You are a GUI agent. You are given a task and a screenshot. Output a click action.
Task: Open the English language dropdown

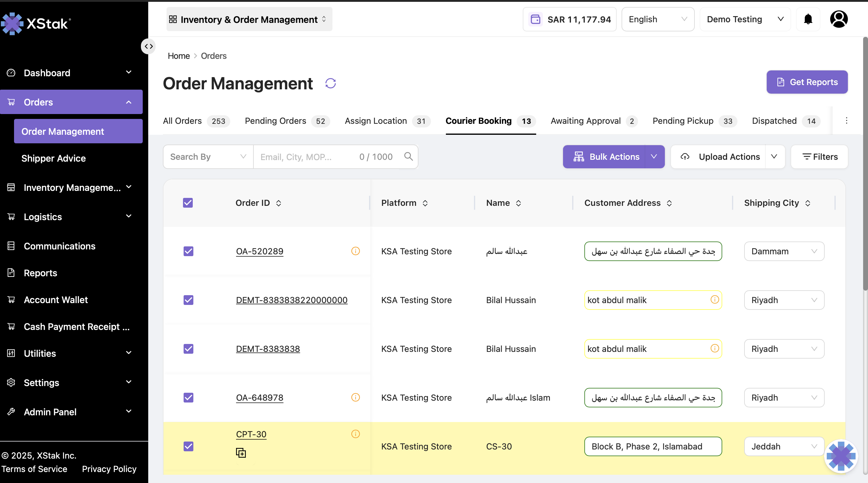657,19
